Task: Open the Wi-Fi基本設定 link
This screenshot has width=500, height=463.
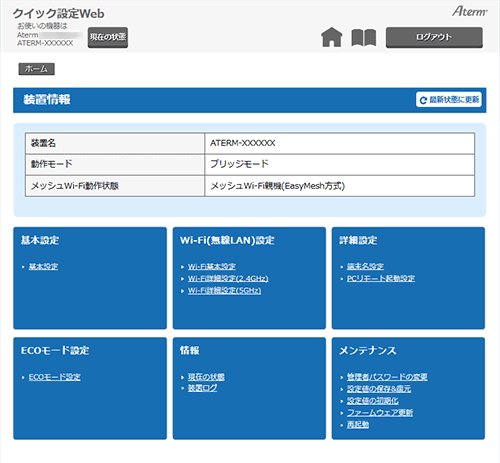Action: click(x=212, y=267)
